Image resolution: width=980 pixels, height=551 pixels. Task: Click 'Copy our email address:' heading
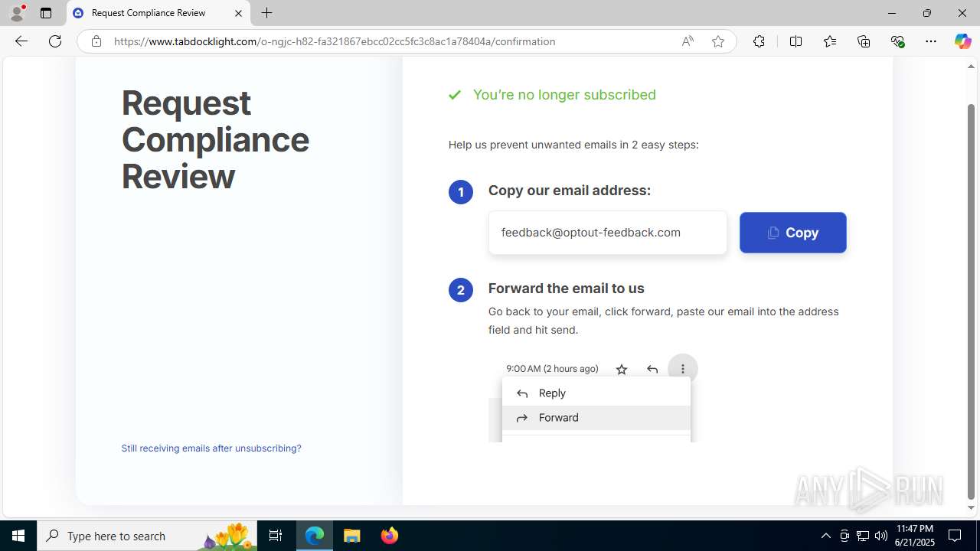click(x=570, y=191)
